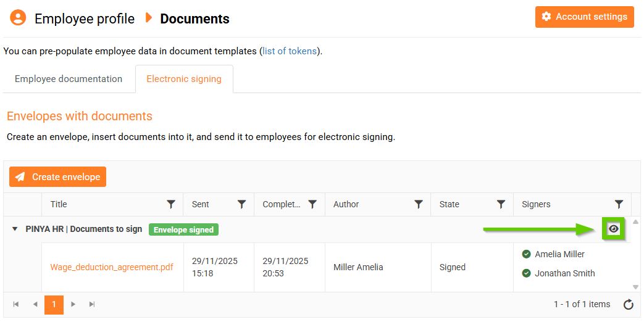644x322 pixels.
Task: Select the Electronic signing tab
Action: [184, 79]
